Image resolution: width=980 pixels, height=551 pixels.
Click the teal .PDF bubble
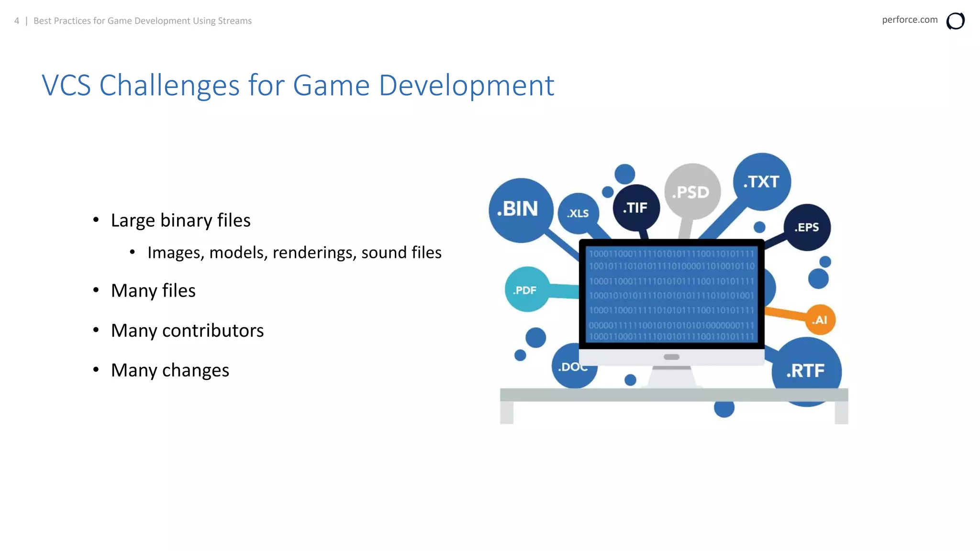point(525,290)
